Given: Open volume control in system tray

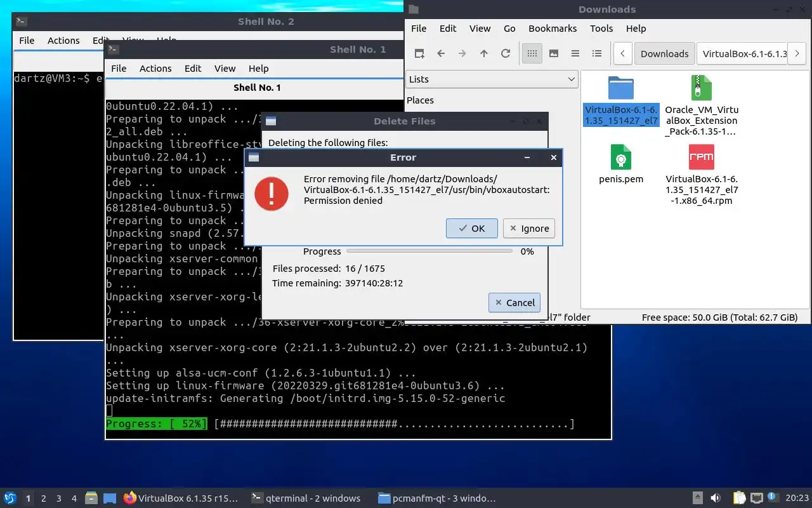Looking at the screenshot, I should tap(716, 498).
